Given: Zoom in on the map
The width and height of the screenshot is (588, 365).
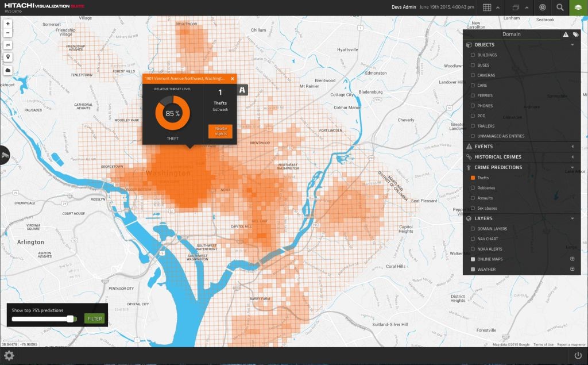Looking at the screenshot, I should click(8, 24).
